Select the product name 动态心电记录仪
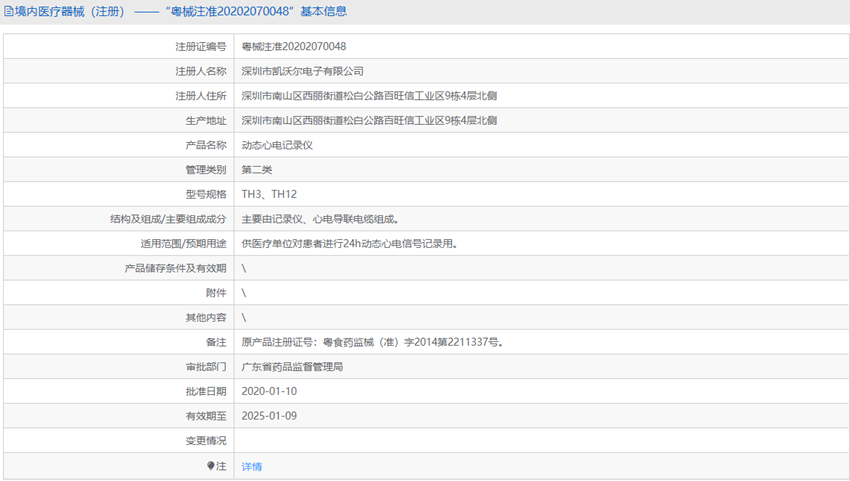This screenshot has width=850, height=481. [277, 145]
